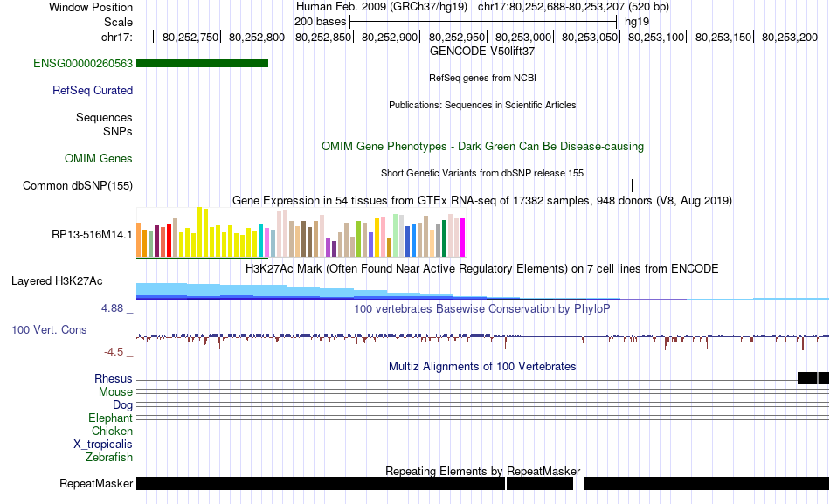The width and height of the screenshot is (830, 504).
Task: Click the 200-base scale bar line
Action: pos(483,22)
